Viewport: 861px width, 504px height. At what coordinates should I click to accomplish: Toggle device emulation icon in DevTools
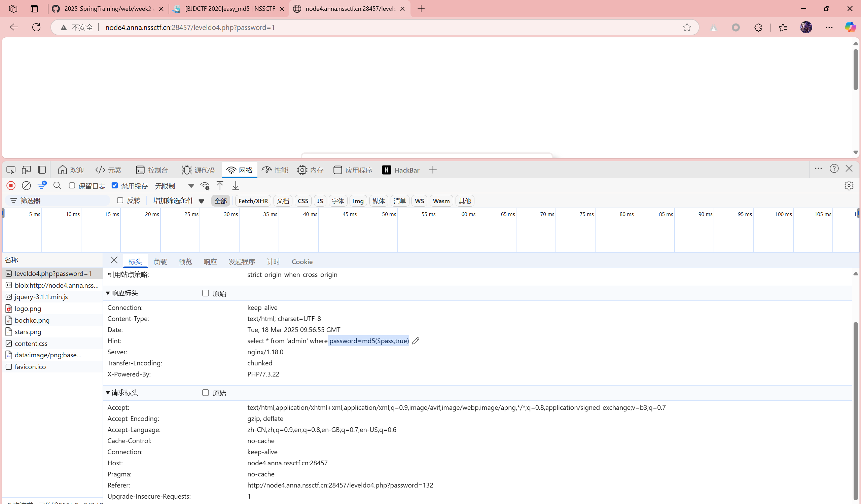(x=26, y=170)
